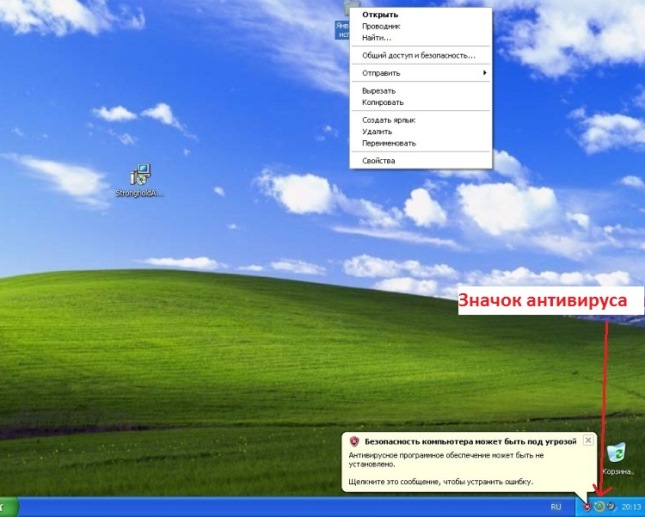Click the Start button on the taskbar
Image resolution: width=645 pixels, height=517 pixels.
pyautogui.click(x=9, y=507)
